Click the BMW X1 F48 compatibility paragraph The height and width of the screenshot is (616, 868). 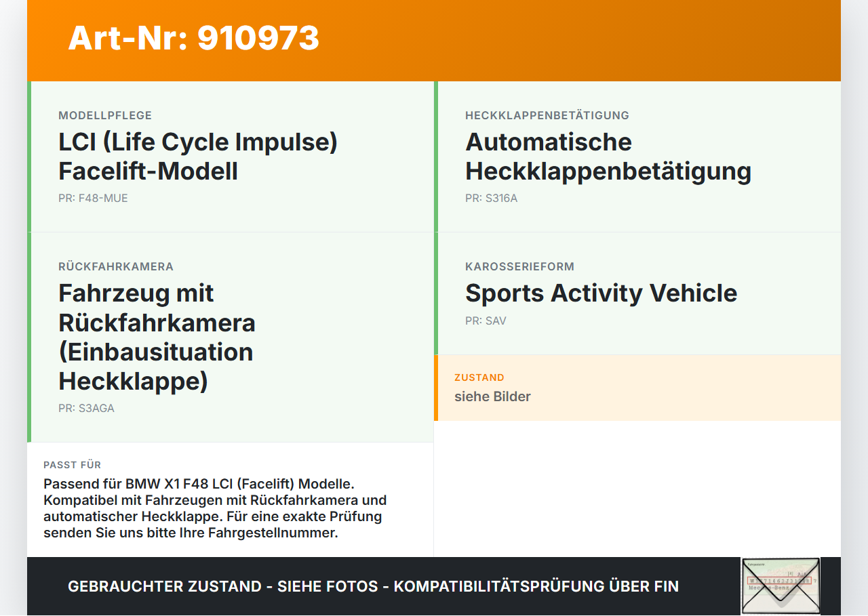[x=215, y=508]
